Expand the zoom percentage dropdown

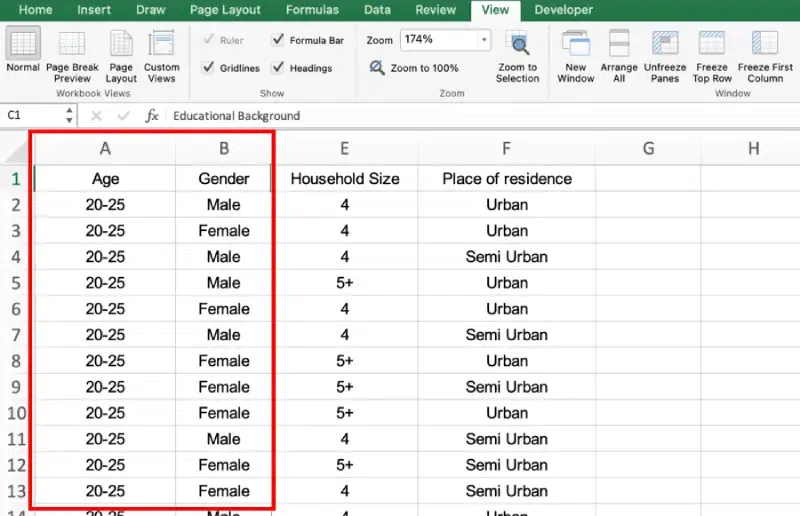(x=484, y=41)
